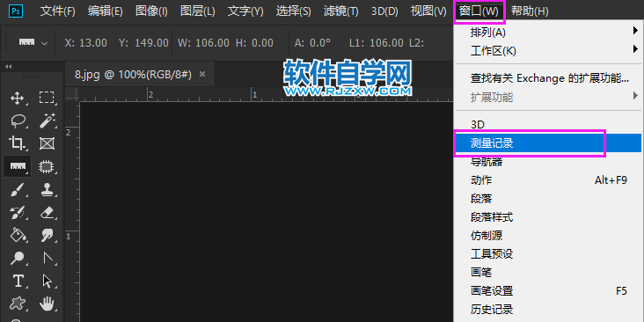Select the Smudge tool

[x=47, y=235]
